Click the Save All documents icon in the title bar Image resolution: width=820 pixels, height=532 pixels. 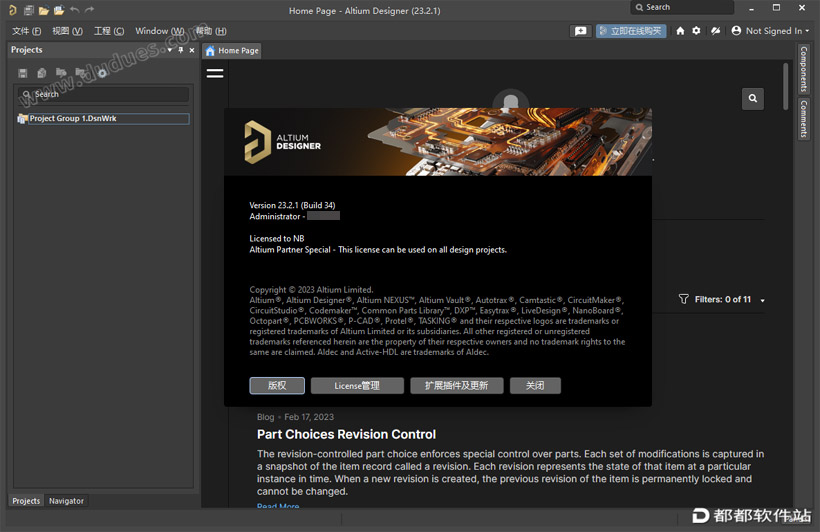(29, 10)
